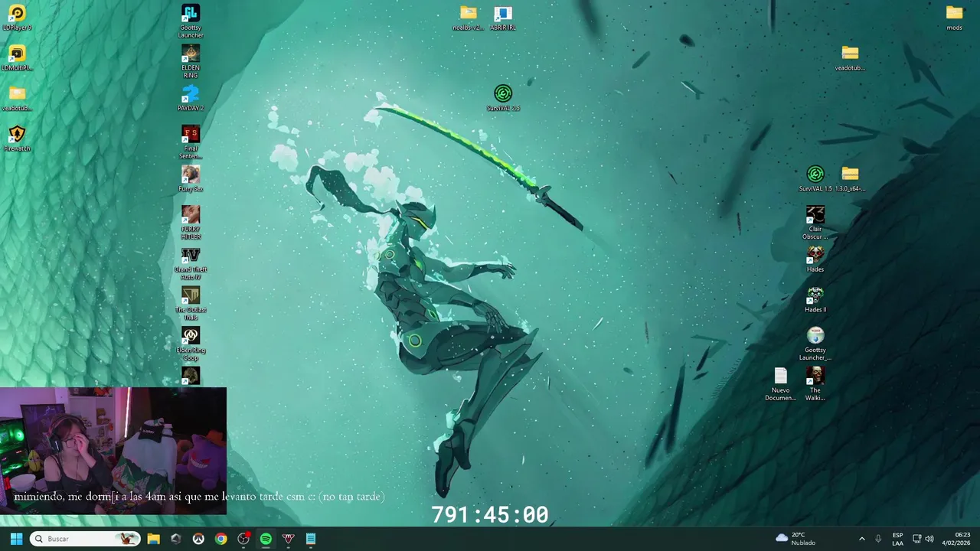Select the Hades shortcut above Hades II
This screenshot has width=980, height=551.
pos(815,259)
